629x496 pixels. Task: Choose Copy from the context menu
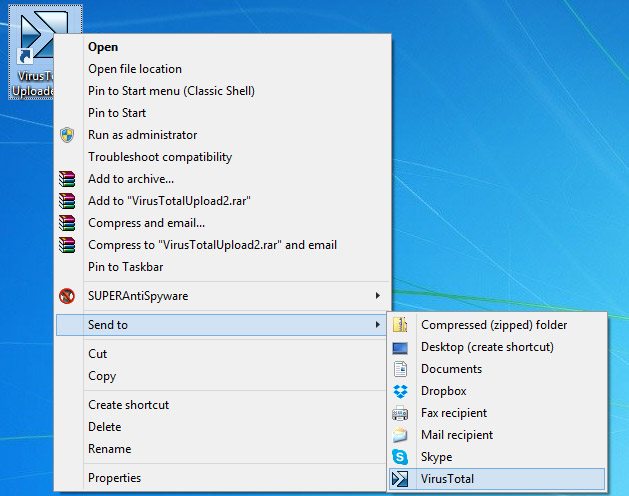coord(222,376)
